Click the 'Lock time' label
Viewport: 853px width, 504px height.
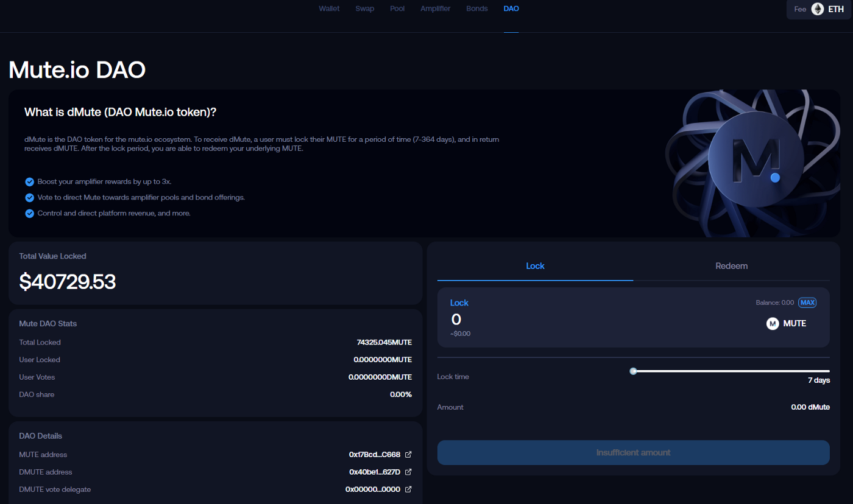point(453,377)
